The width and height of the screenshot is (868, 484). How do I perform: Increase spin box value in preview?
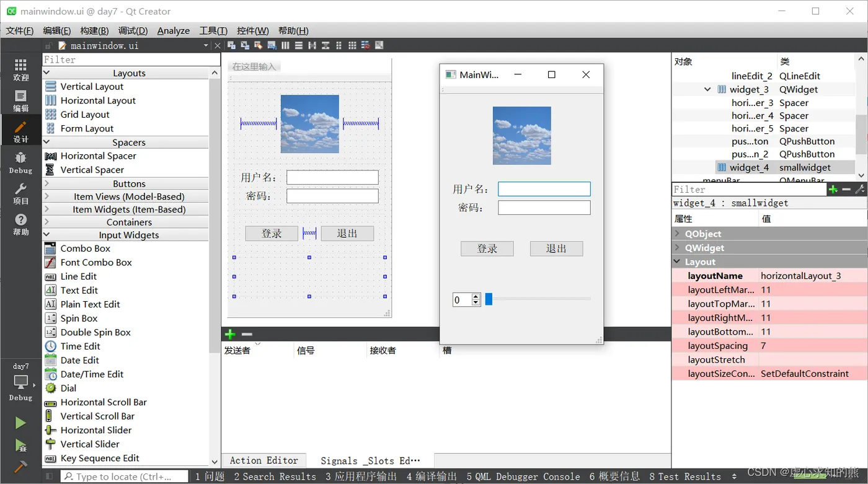click(476, 296)
